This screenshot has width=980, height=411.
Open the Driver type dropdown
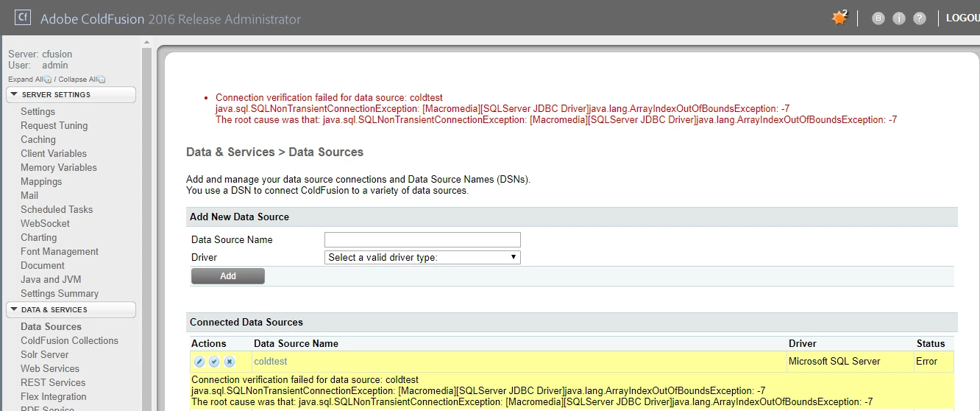point(422,257)
